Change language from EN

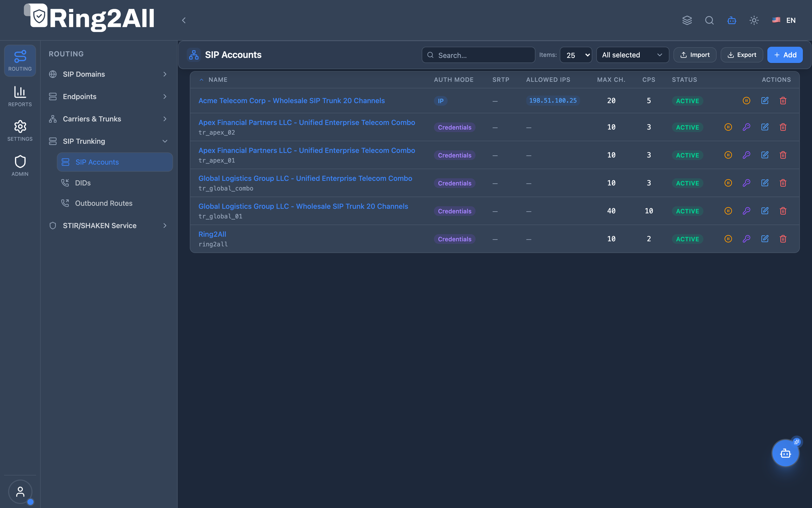[x=784, y=20]
